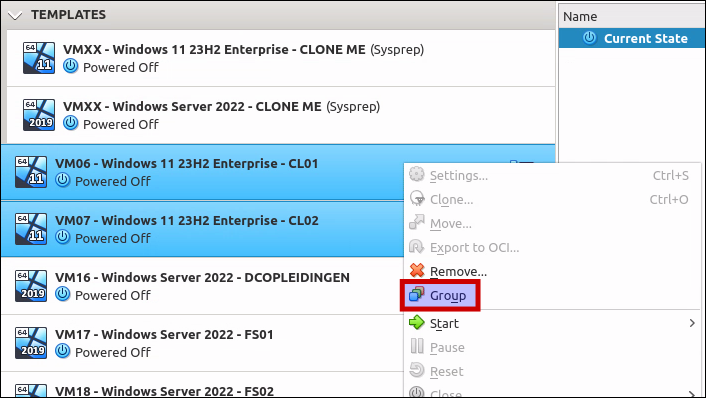Click the Current State power icon
The image size is (706, 398).
(x=589, y=38)
